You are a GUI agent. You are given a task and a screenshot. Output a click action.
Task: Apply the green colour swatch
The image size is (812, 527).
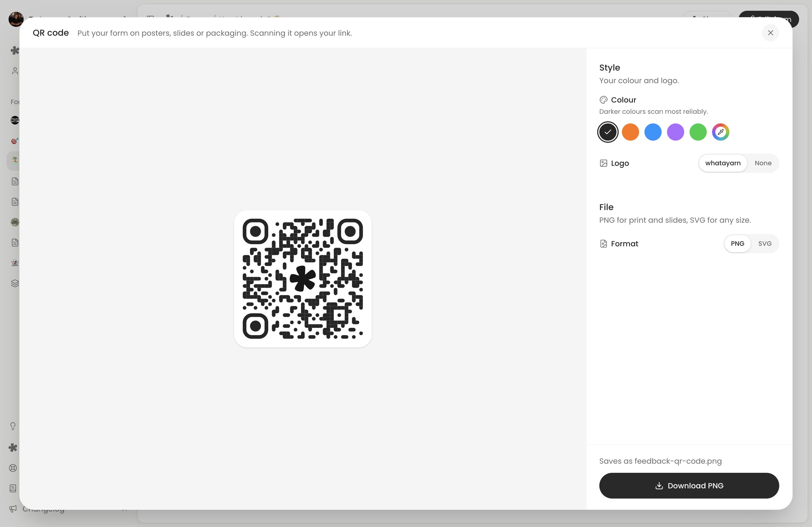pos(698,132)
